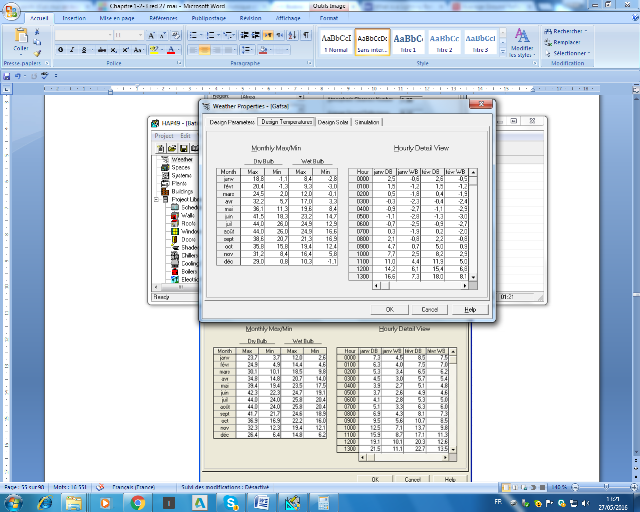Open the font size dropdown
640x512 pixels.
139,34
